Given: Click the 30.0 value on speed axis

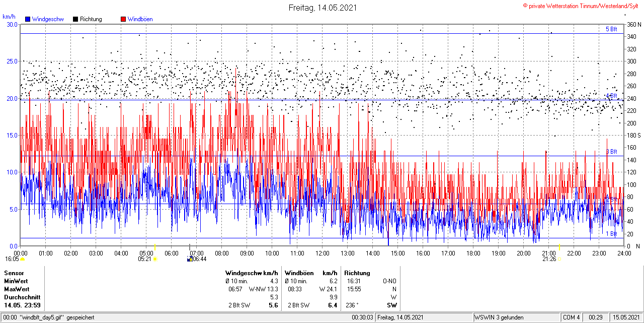Looking at the screenshot, I should click(12, 24).
